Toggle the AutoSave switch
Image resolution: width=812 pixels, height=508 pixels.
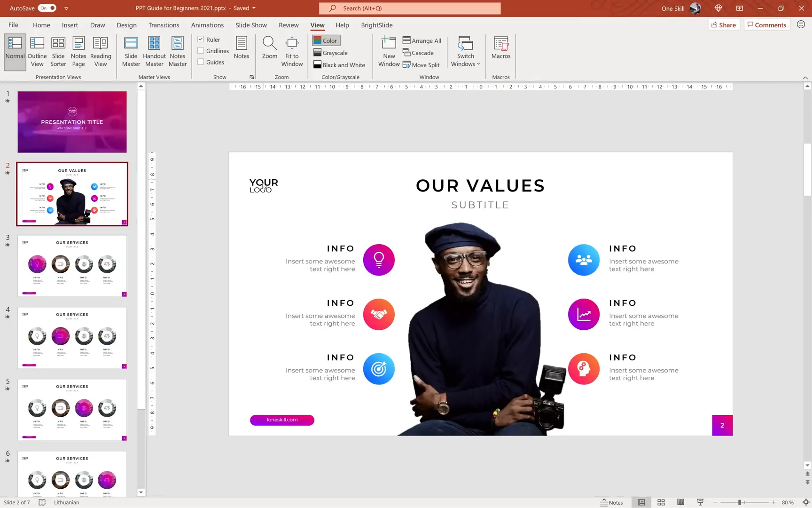tap(47, 8)
